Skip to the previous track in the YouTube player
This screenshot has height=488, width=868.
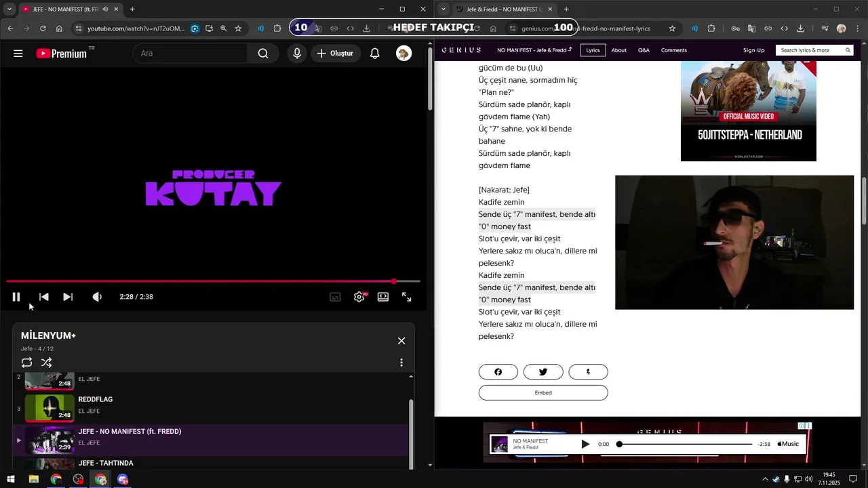[44, 297]
